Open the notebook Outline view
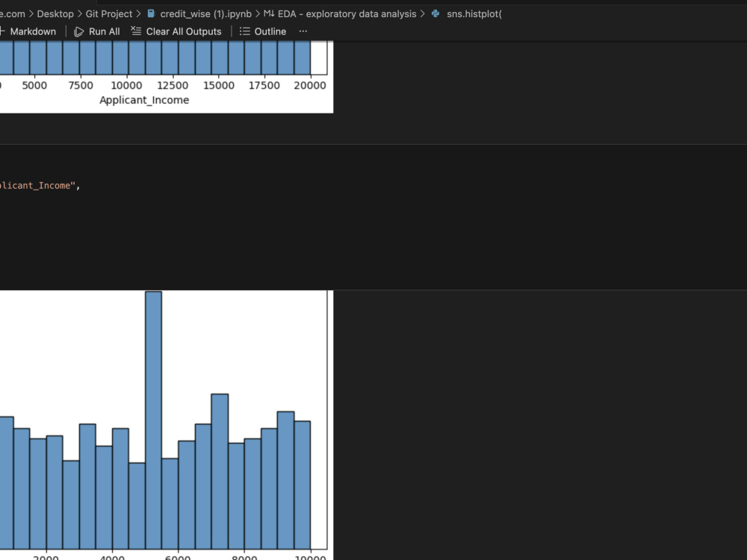This screenshot has width=747, height=560. click(x=263, y=31)
